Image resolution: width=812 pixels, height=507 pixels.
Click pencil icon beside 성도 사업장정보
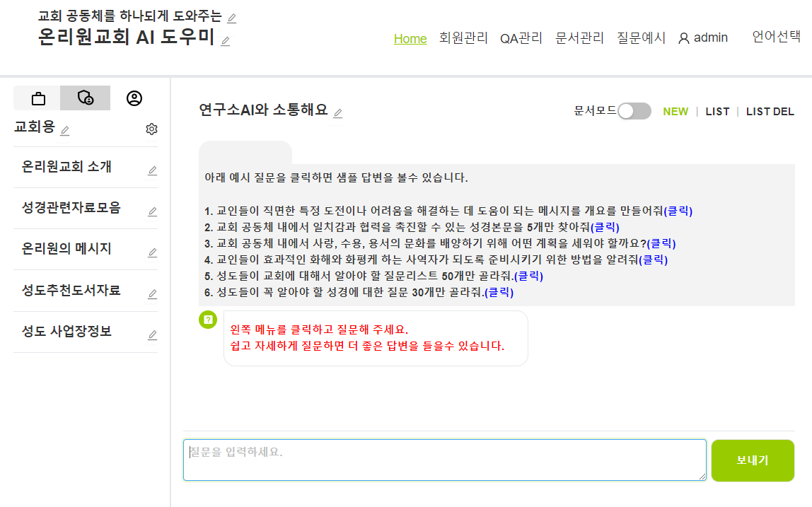[152, 334]
